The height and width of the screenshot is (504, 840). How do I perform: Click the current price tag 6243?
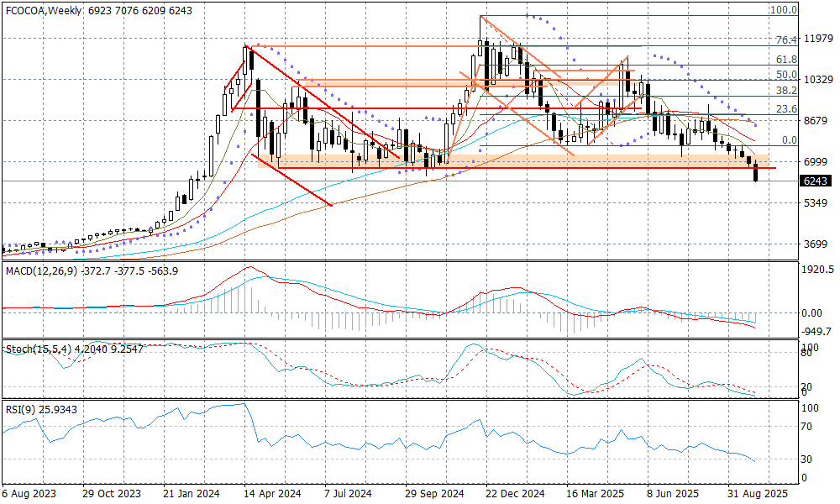tap(818, 181)
